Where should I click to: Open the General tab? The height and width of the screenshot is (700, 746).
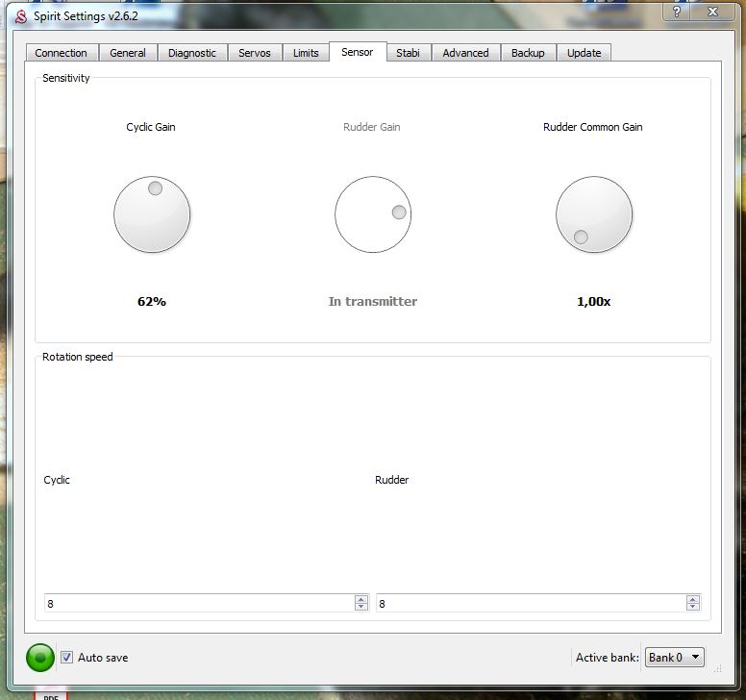click(x=128, y=53)
